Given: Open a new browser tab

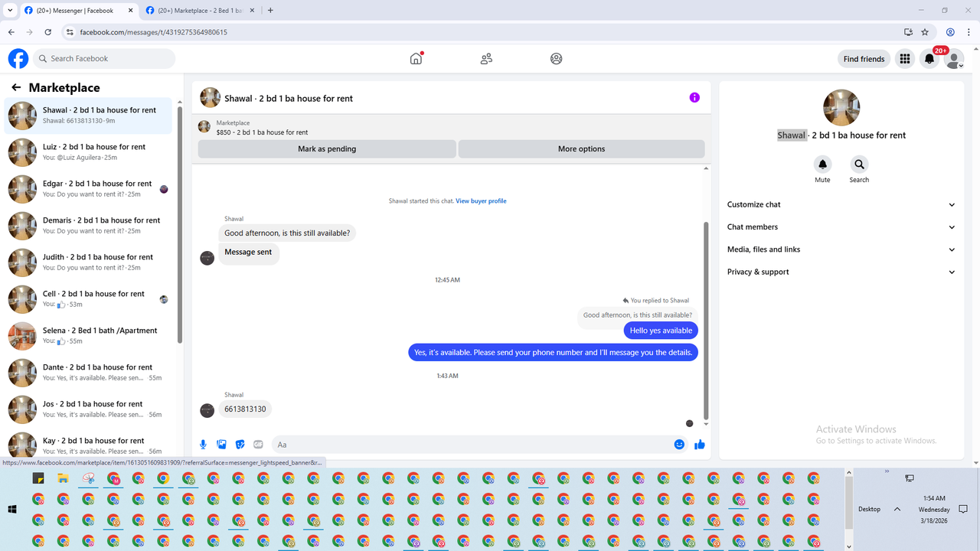Looking at the screenshot, I should pyautogui.click(x=270, y=10).
